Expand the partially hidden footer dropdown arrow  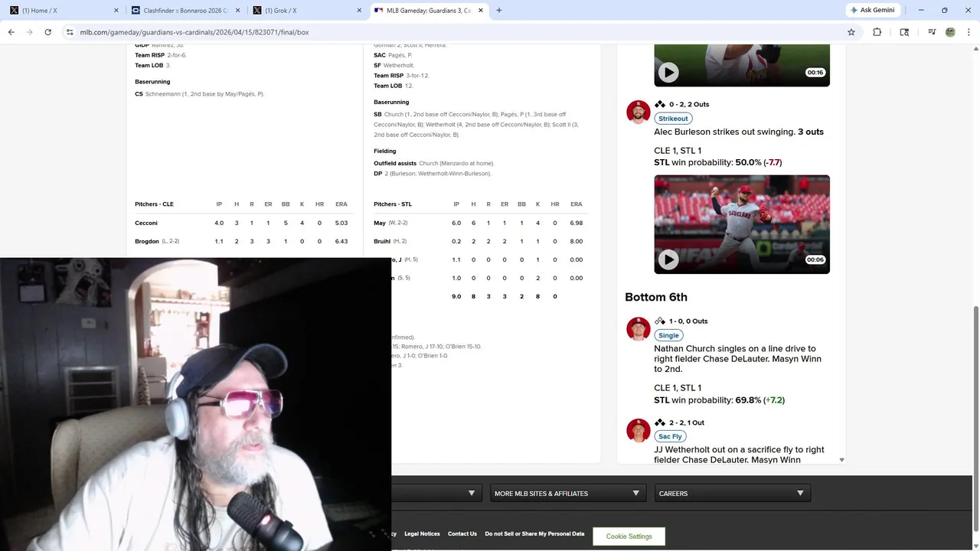coord(472,494)
